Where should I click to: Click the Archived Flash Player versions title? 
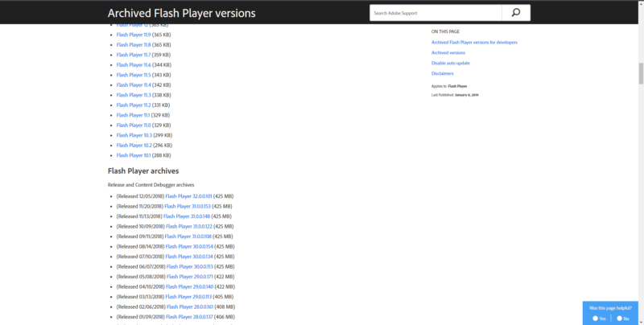tap(182, 13)
